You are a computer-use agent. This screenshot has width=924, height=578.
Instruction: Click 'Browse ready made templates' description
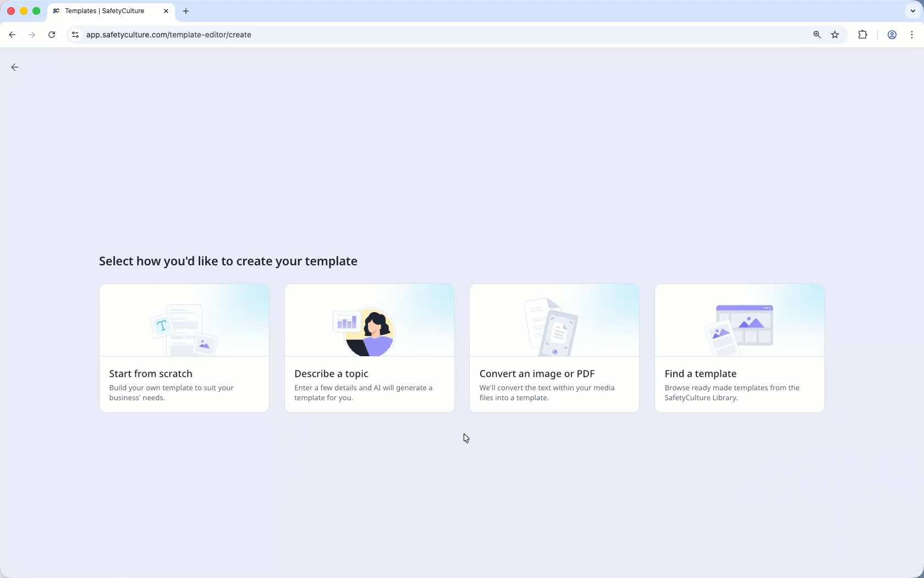point(732,392)
